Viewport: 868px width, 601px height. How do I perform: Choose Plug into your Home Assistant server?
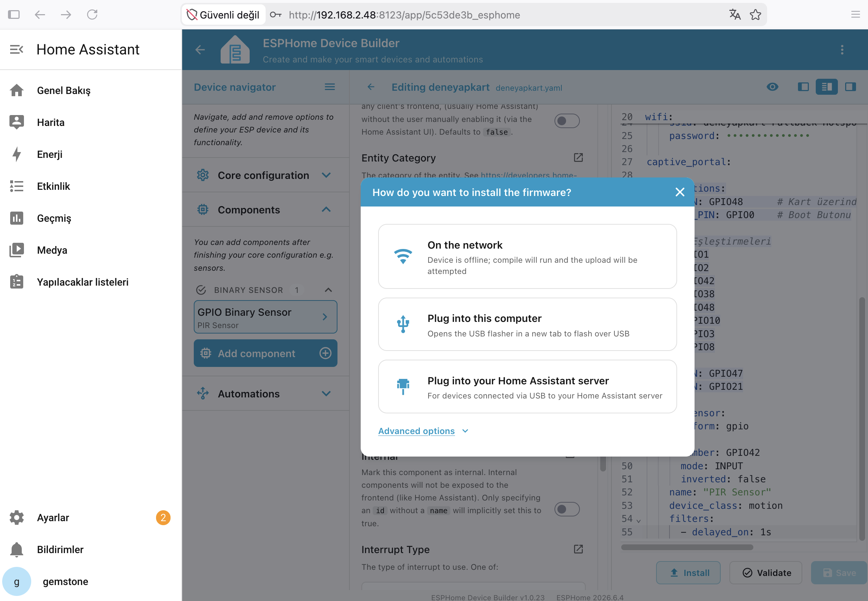(x=527, y=387)
